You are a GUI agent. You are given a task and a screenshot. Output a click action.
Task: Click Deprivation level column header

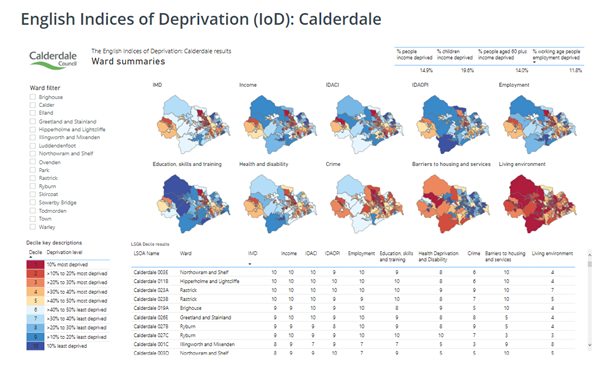click(x=65, y=252)
